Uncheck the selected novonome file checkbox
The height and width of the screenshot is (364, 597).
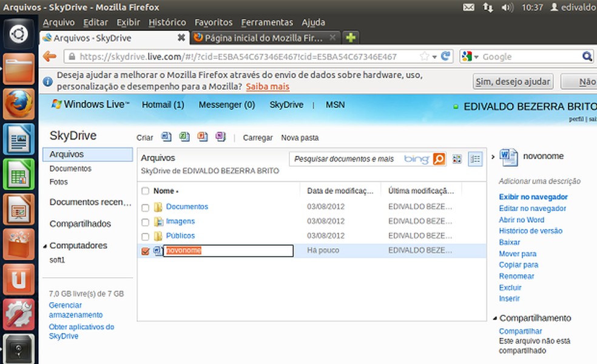144,251
